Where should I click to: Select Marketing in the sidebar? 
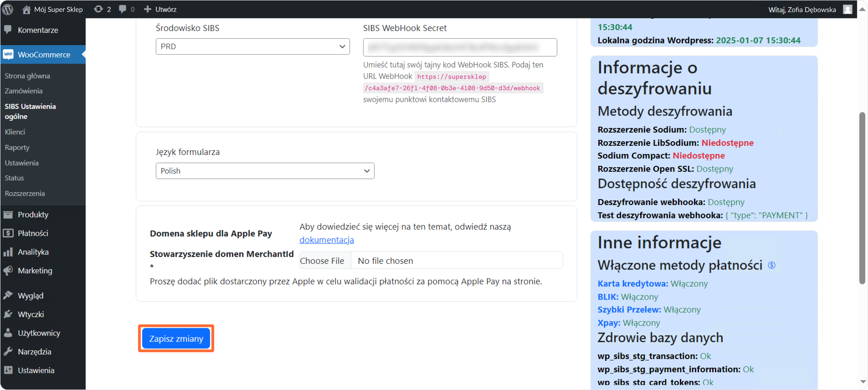click(x=35, y=271)
